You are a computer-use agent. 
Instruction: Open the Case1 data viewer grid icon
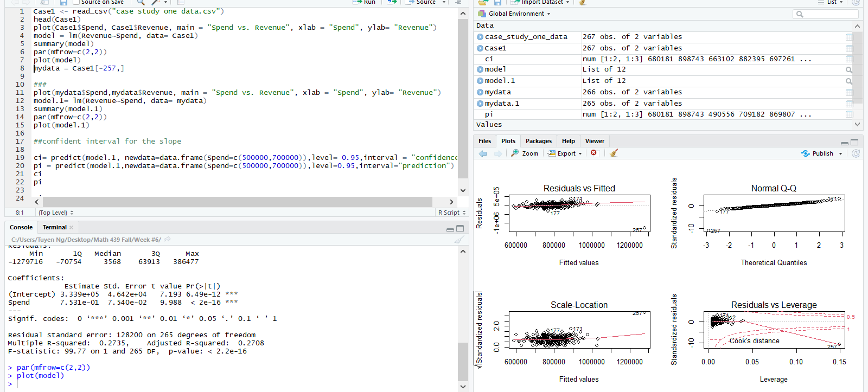click(x=849, y=48)
